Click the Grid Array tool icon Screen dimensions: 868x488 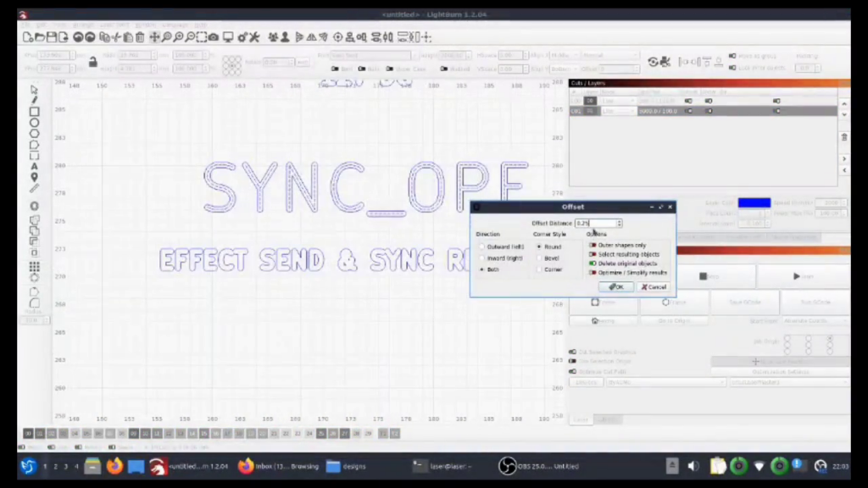point(34,267)
